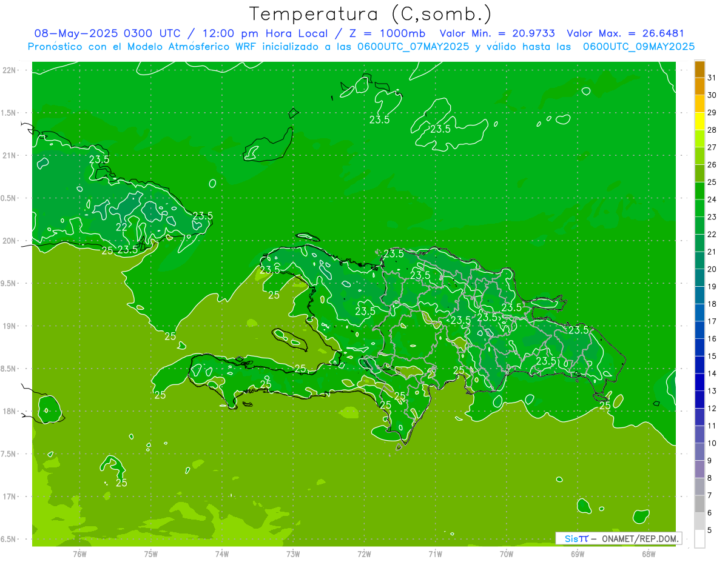Click the legend value 21
The image size is (728, 562).
(712, 252)
